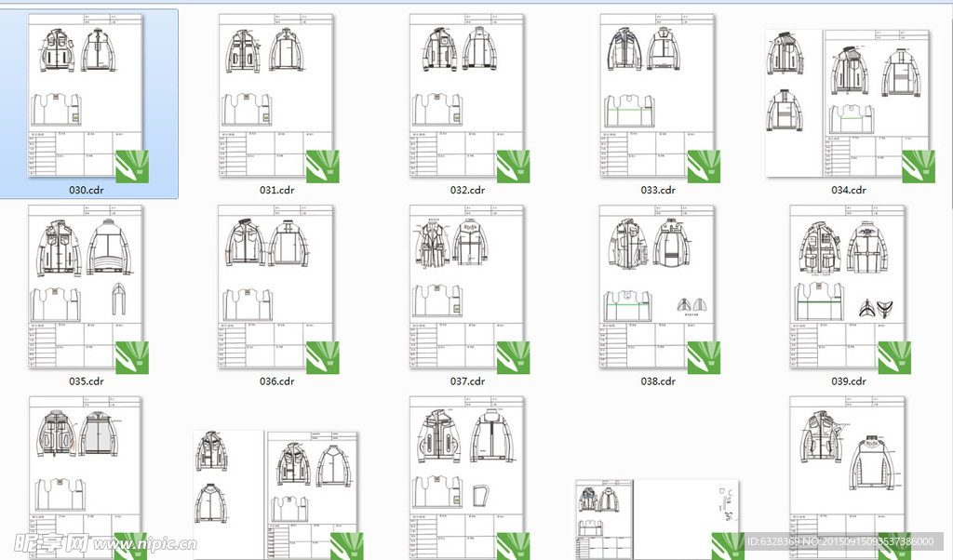Click the CorelDRAW badge on 031.cdr

pyautogui.click(x=323, y=166)
